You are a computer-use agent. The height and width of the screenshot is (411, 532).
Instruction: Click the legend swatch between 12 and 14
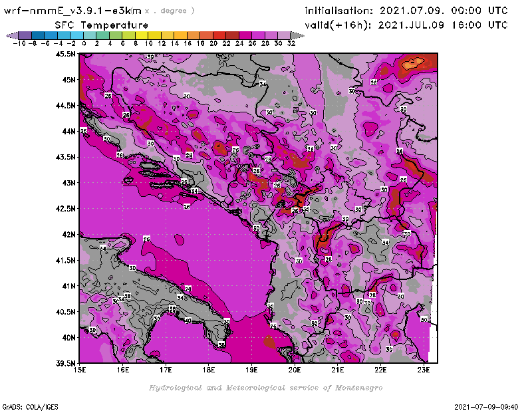[168, 35]
